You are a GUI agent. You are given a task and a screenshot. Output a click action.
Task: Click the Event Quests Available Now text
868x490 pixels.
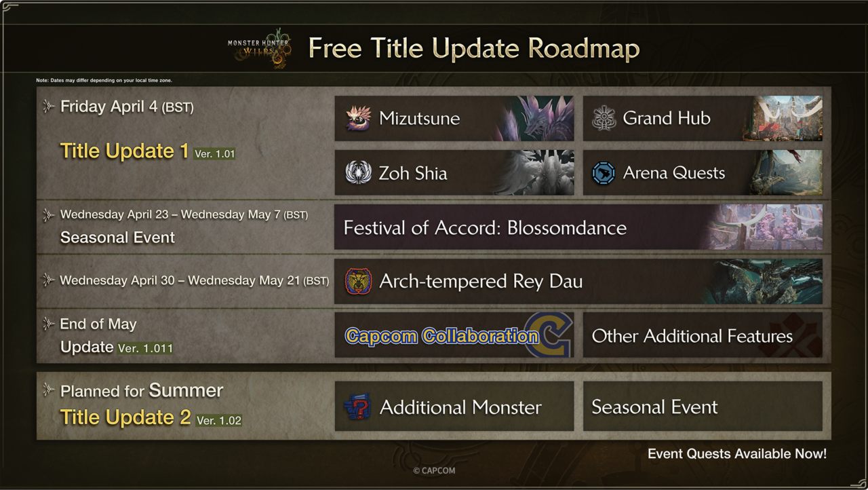click(x=736, y=454)
